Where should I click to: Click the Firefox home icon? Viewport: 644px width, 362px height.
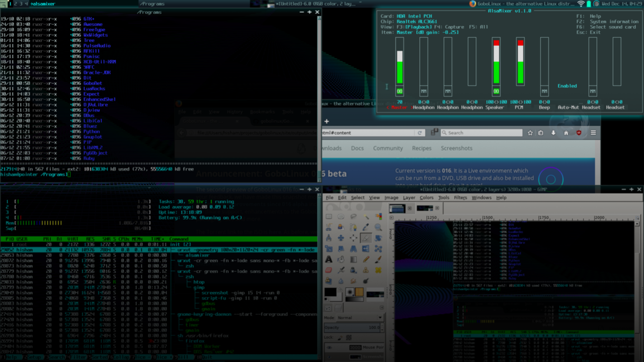(566, 133)
